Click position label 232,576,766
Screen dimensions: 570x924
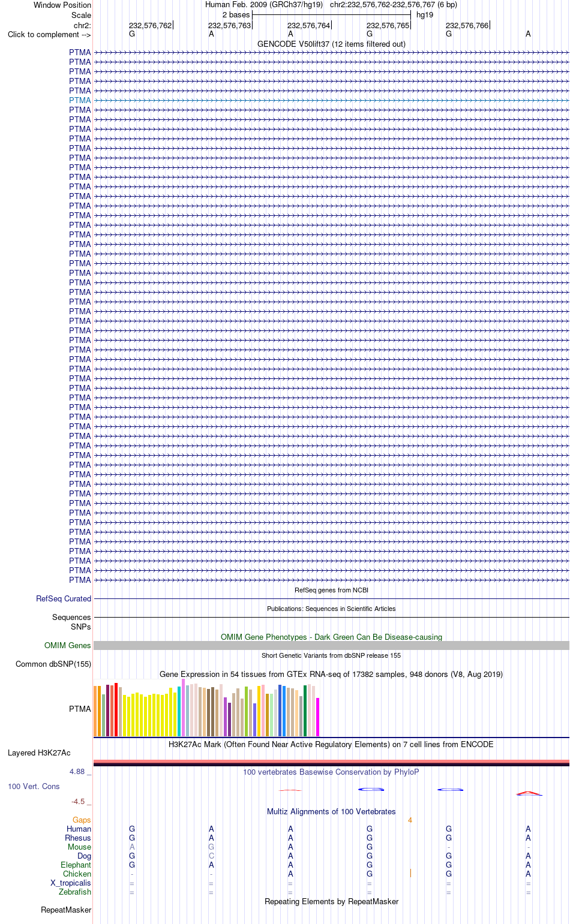(467, 25)
